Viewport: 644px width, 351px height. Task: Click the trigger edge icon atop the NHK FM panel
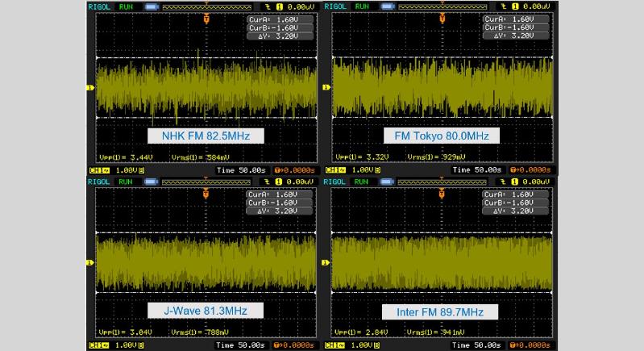(268, 7)
